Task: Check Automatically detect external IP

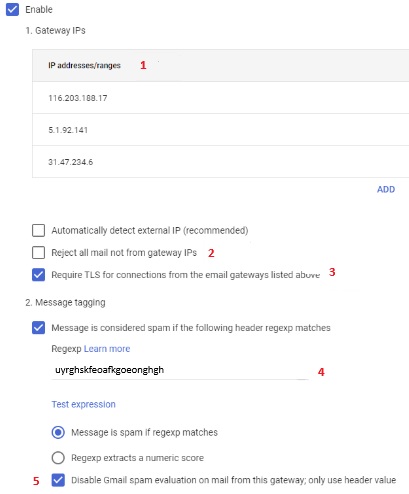Action: 38,230
